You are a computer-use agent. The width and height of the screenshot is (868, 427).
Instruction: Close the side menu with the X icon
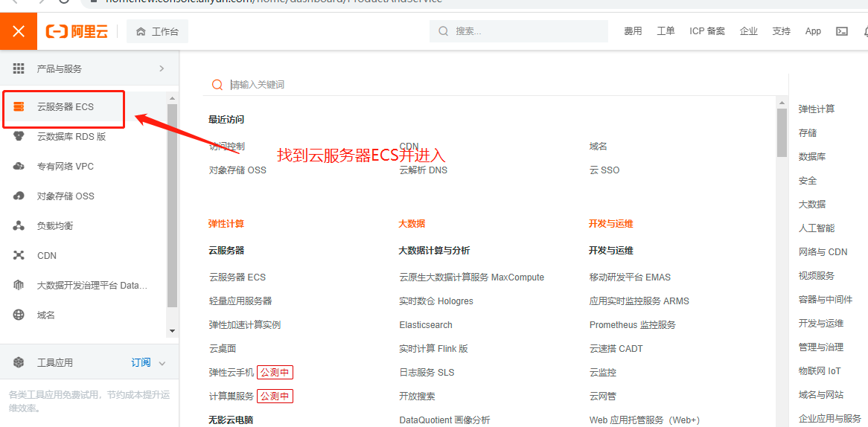(19, 31)
